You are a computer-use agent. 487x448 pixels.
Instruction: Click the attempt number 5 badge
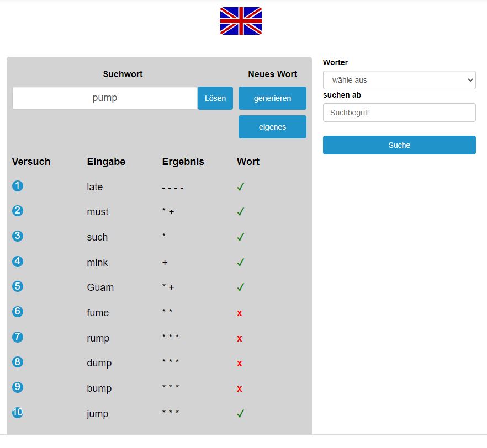18,286
